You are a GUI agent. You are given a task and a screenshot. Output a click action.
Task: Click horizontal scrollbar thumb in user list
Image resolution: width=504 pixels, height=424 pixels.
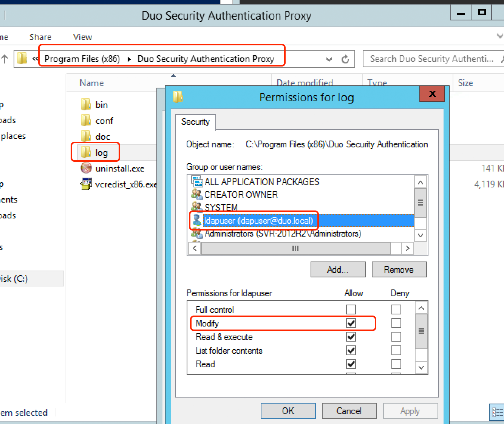(x=295, y=248)
